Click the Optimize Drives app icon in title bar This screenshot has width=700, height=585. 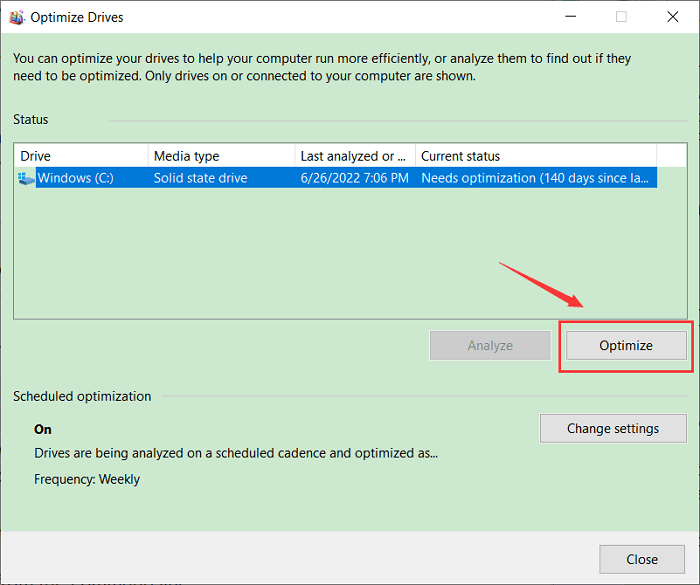[15, 17]
